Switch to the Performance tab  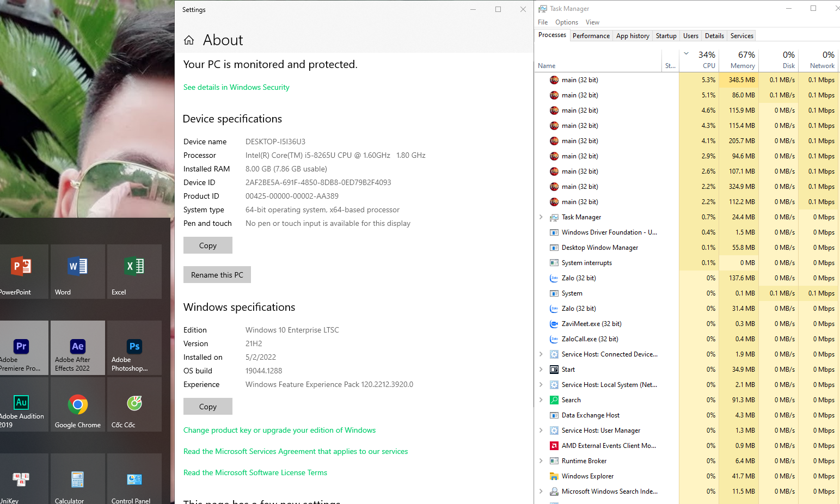pyautogui.click(x=591, y=36)
